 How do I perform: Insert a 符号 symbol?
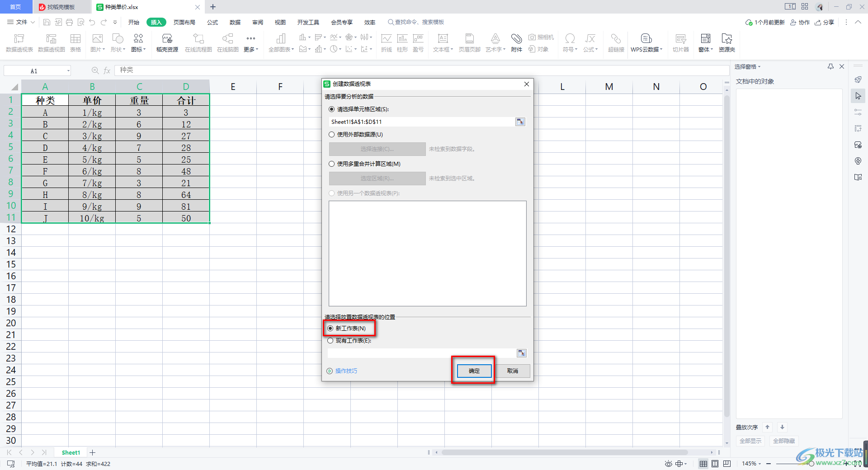(570, 43)
